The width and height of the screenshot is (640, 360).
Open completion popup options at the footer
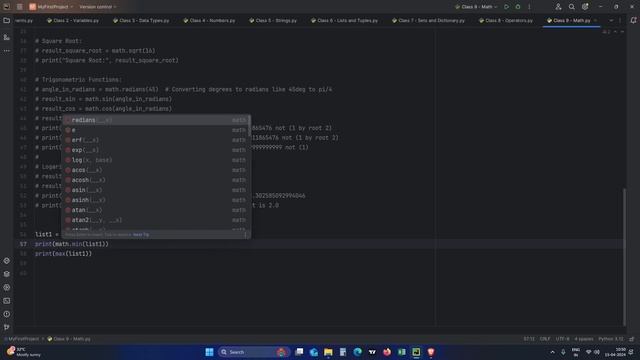click(245, 235)
